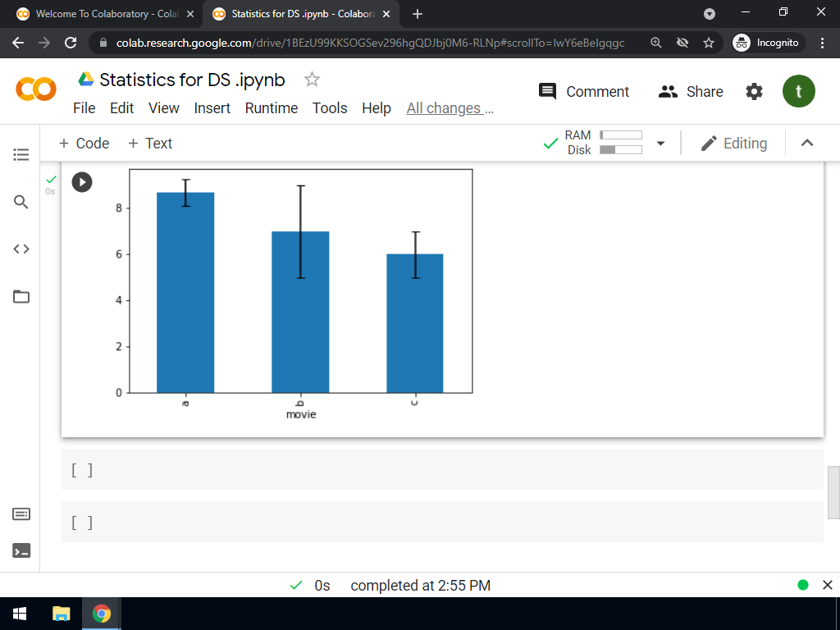Open a new browser tab

[x=418, y=15]
